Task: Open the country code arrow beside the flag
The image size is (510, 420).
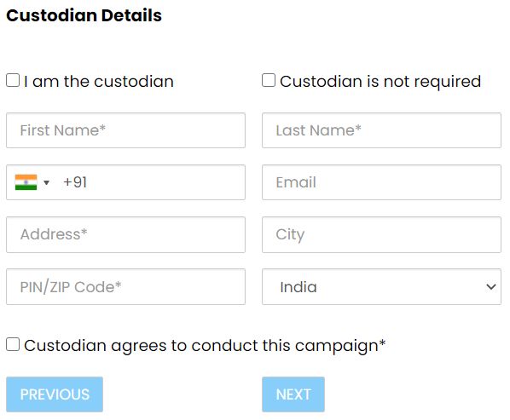Action: 47,182
